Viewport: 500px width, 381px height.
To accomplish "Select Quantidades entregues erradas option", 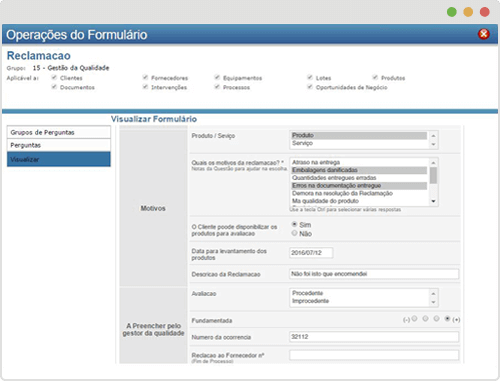I will point(359,178).
